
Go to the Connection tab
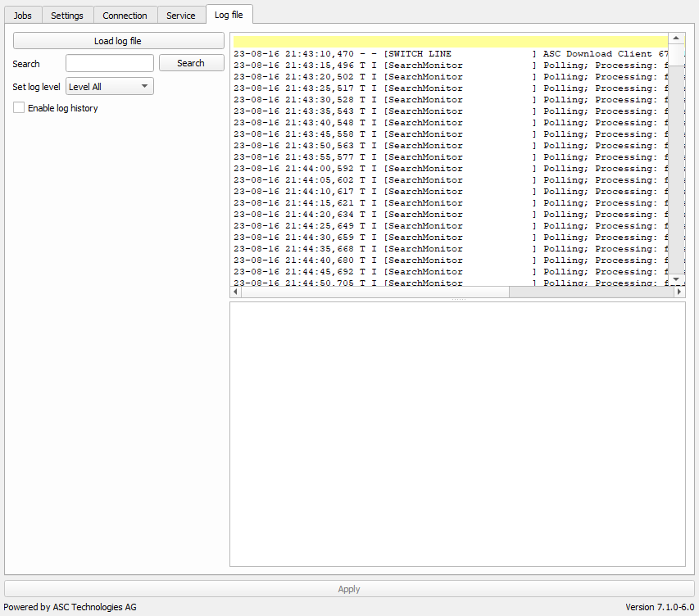(x=125, y=15)
